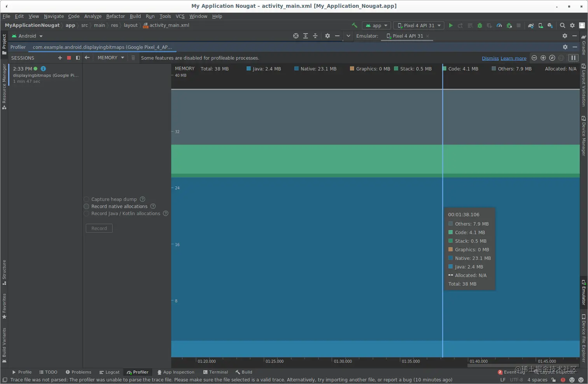Click the Select Opened File target icon
The height and width of the screenshot is (384, 588).
point(296,36)
